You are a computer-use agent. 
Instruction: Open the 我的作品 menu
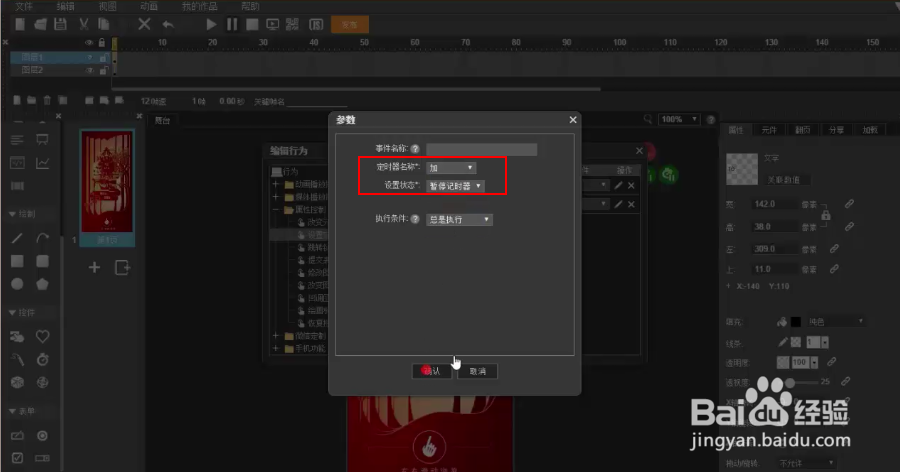(200, 6)
